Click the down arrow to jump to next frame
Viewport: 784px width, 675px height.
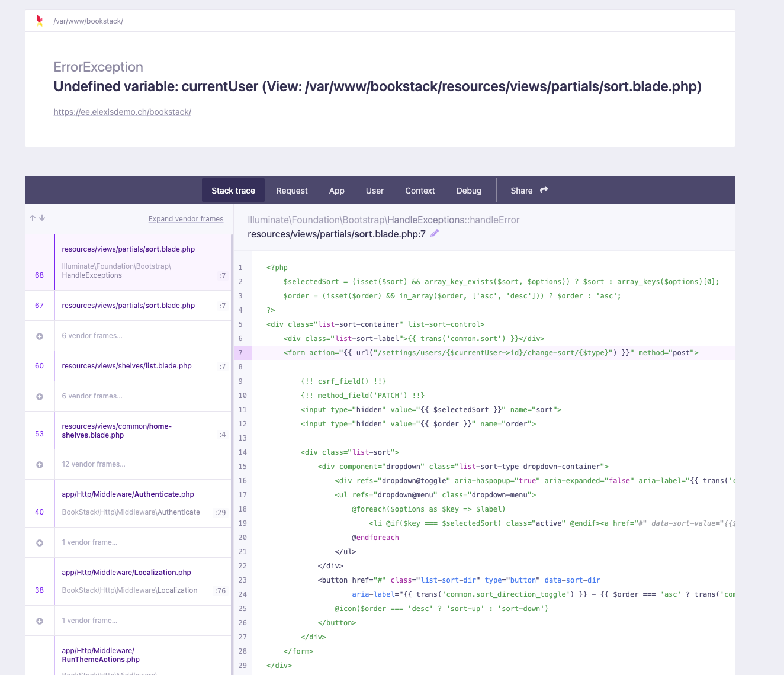[x=41, y=218]
